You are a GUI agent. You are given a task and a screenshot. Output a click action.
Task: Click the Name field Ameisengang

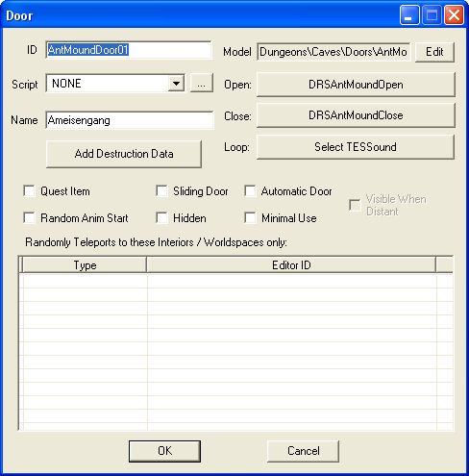point(130,120)
